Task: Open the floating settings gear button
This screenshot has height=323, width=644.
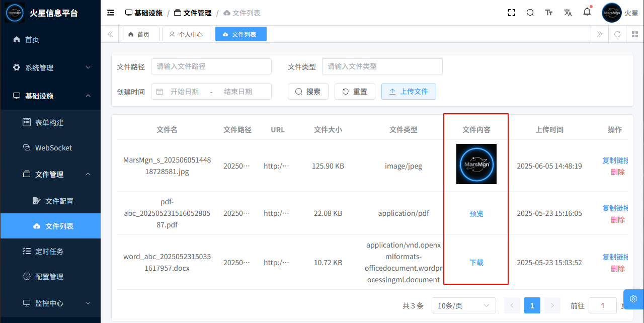Action: tap(633, 299)
